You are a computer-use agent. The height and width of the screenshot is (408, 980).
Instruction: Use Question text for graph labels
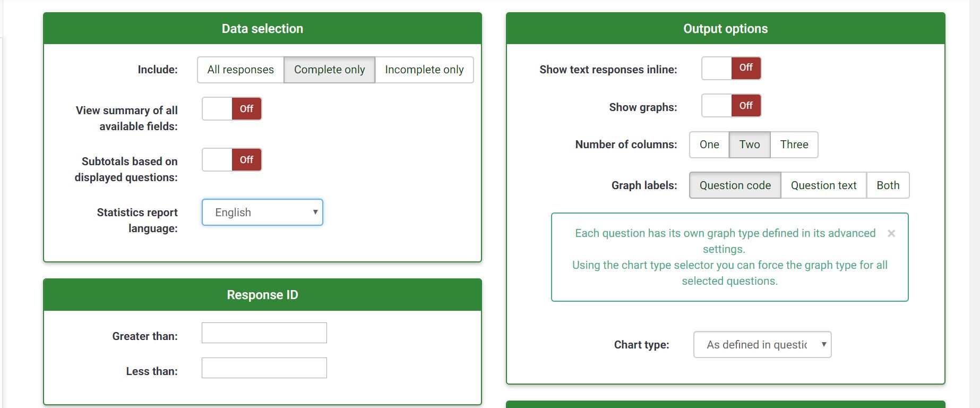tap(823, 185)
